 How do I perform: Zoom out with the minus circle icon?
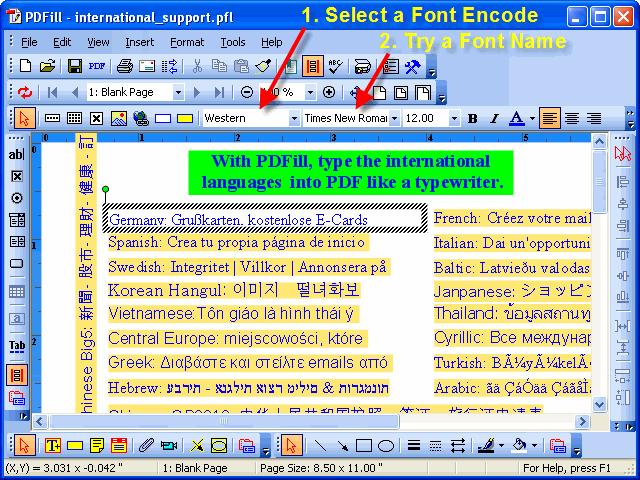247,92
